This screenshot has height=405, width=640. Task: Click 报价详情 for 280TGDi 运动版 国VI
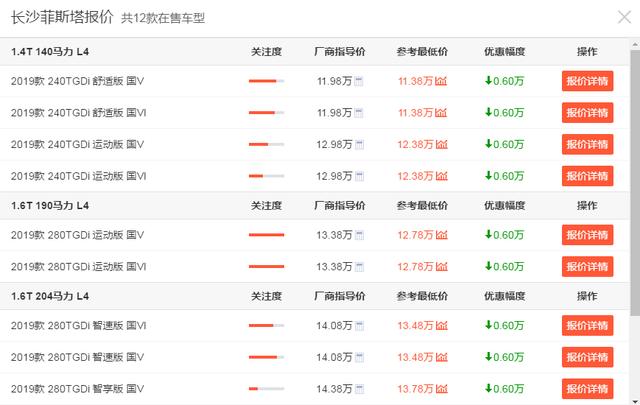587,267
